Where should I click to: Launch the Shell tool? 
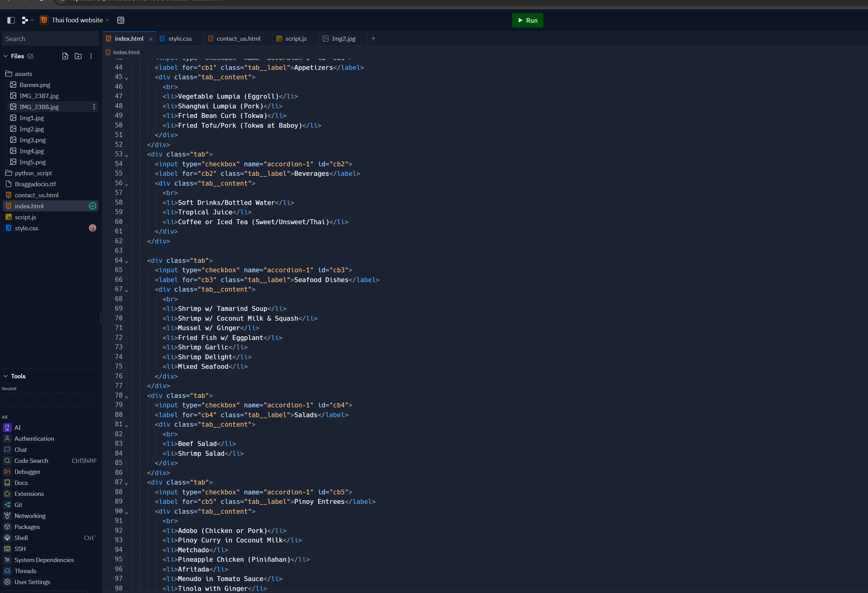click(x=21, y=538)
